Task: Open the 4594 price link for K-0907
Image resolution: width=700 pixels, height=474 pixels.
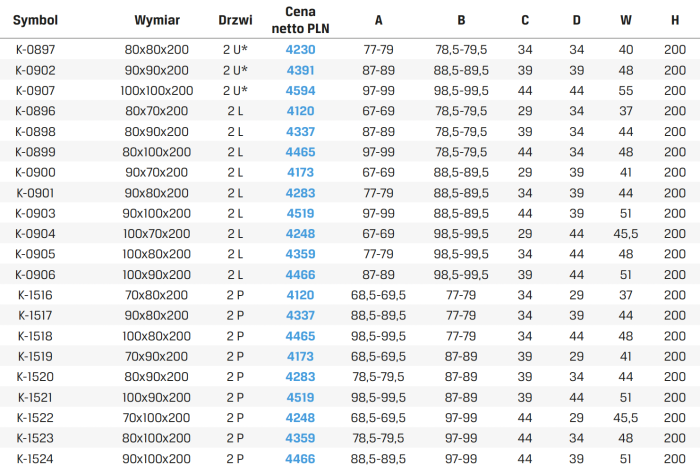Action: point(300,91)
